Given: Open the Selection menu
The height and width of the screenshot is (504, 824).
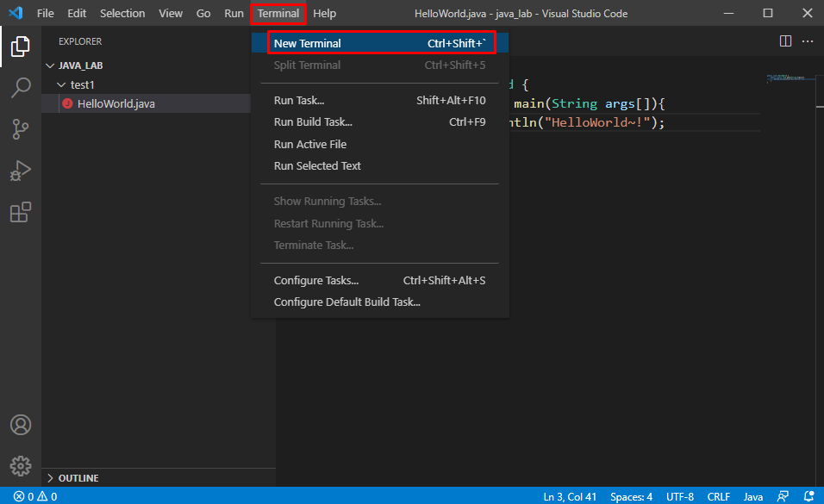Looking at the screenshot, I should click(122, 13).
